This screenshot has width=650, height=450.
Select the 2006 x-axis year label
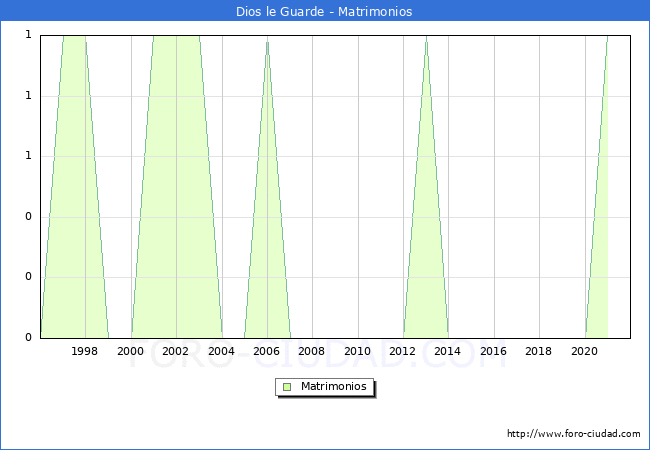267,351
